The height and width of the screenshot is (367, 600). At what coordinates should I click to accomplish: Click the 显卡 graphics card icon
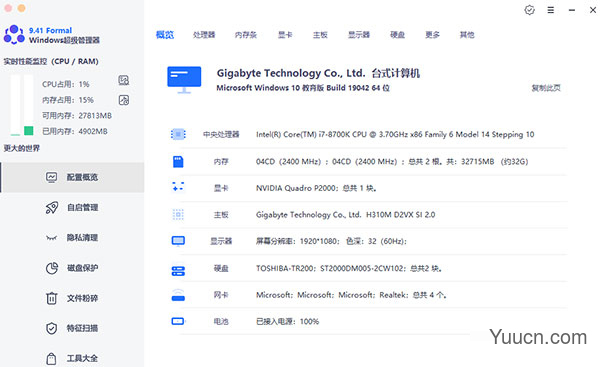click(178, 188)
